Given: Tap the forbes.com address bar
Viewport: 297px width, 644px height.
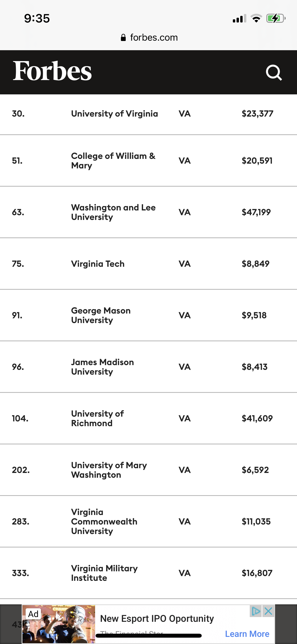Looking at the screenshot, I should (x=154, y=38).
